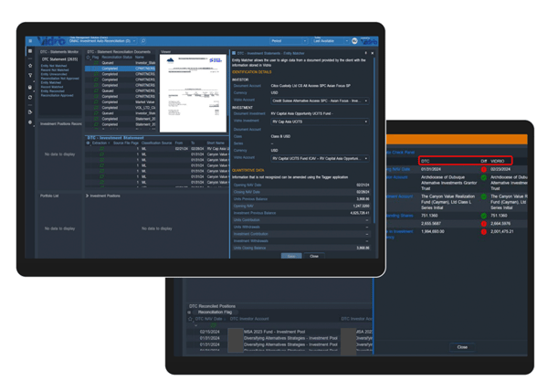
Task: Click the Investment Previous Balance row
Action: tap(301, 213)
